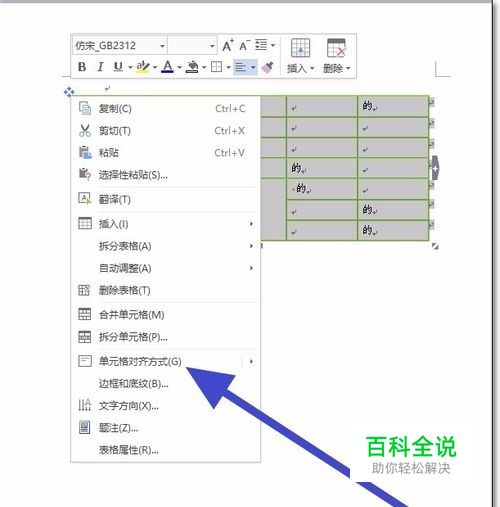Choose 题注(Z)... menu item
This screenshot has width=500, height=507.
(165, 428)
